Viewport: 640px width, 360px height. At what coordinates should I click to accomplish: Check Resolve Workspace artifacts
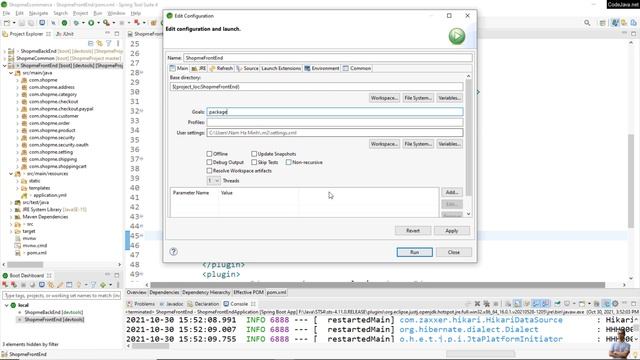[209, 171]
